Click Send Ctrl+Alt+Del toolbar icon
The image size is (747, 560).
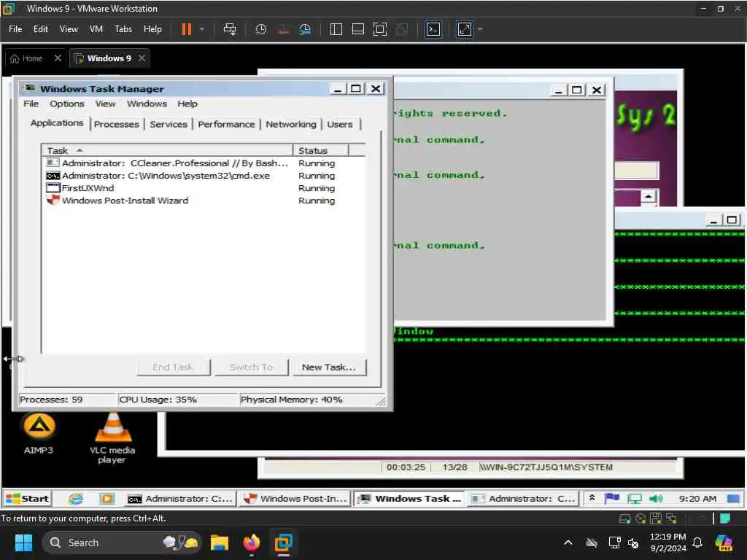coord(230,29)
